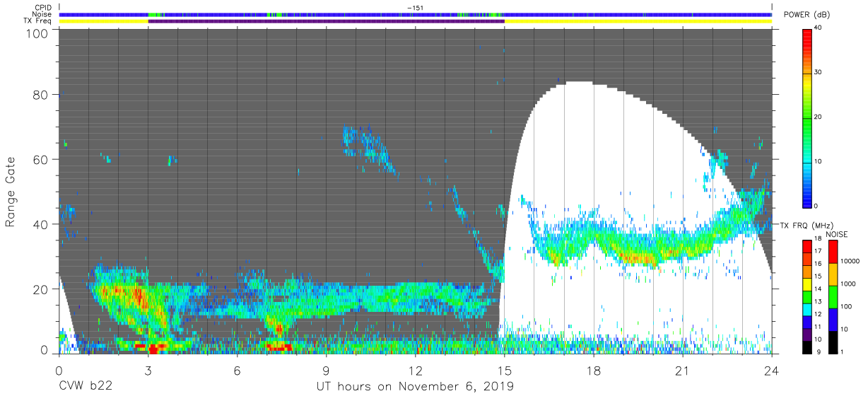Click the 80 tick on Range Gate axis
The height and width of the screenshot is (401, 868).
point(41,95)
